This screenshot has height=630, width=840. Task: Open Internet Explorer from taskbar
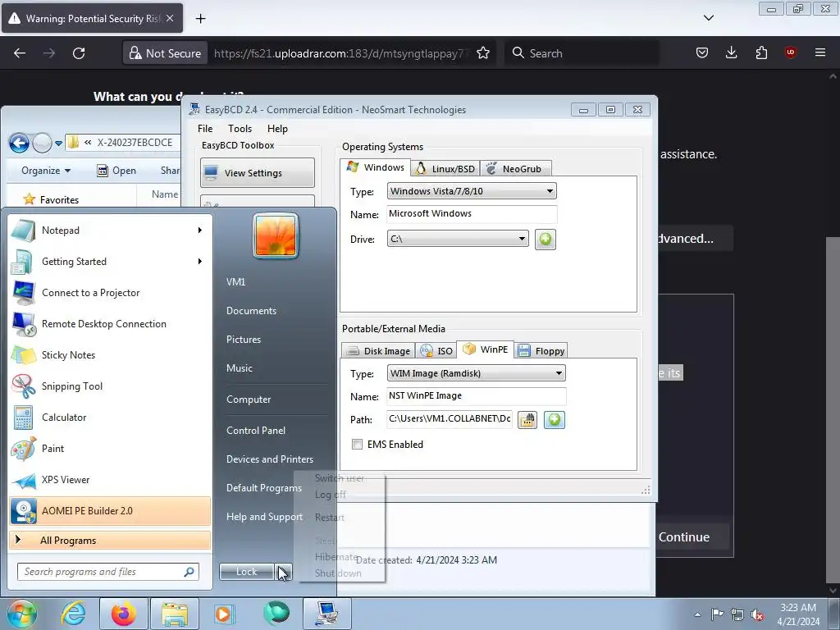73,614
